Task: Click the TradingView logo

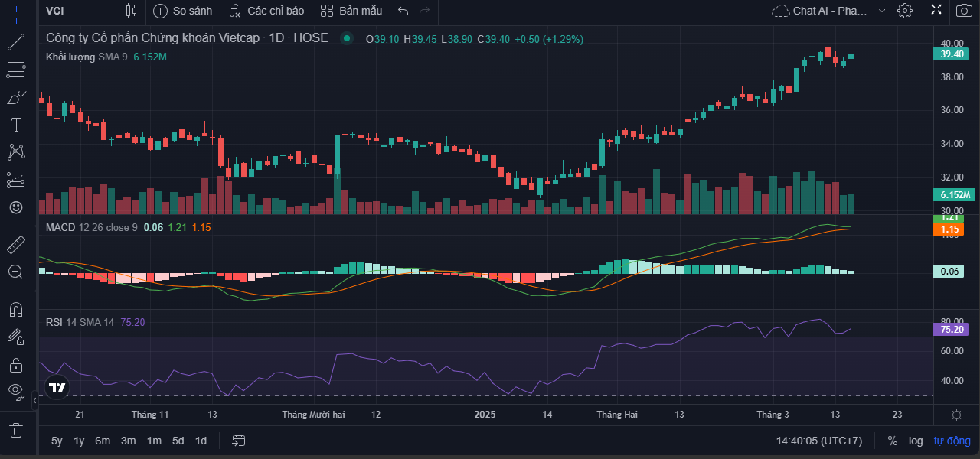Action: pyautogui.click(x=57, y=387)
